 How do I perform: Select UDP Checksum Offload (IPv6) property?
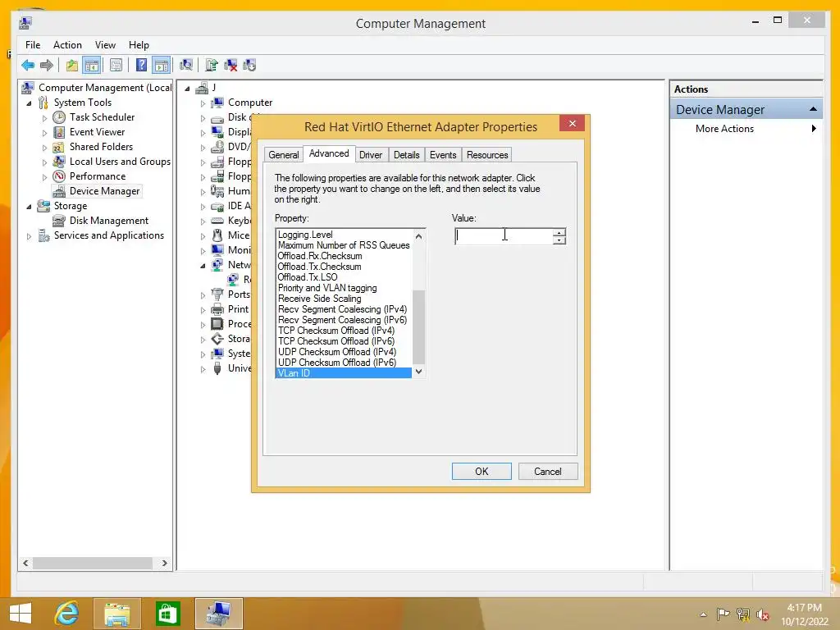(337, 363)
